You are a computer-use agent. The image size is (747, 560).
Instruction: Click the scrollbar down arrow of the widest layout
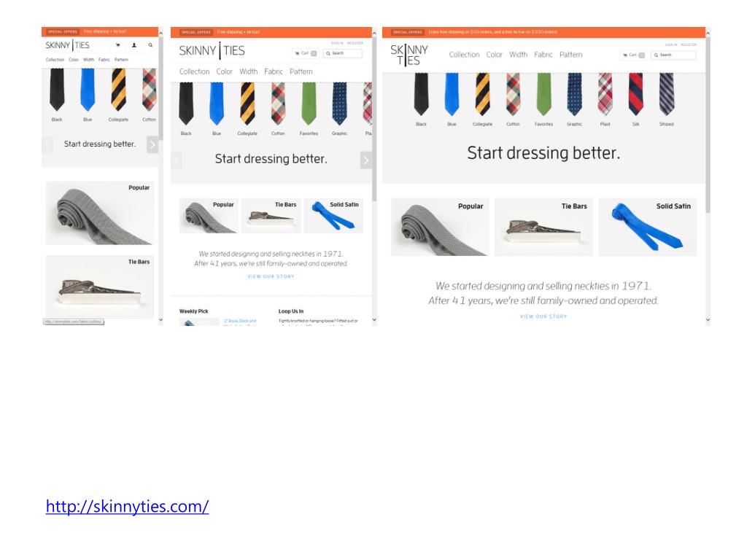pyautogui.click(x=708, y=320)
